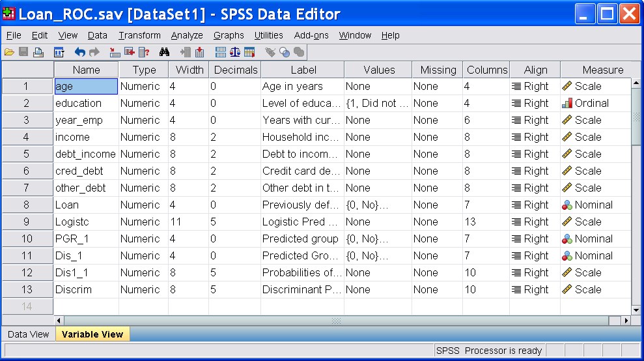Screen dimensions: 644x361
Task: Select row number 5 header
Action: [x=27, y=154]
